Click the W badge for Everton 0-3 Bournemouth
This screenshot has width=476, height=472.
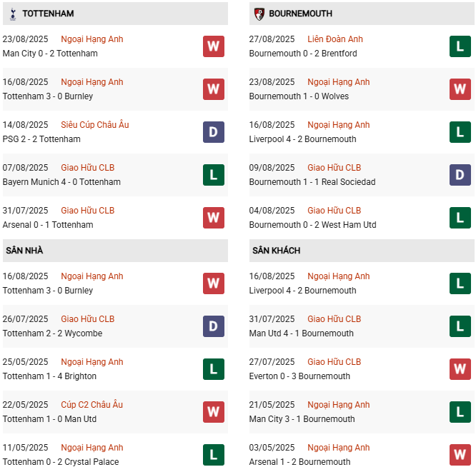(x=460, y=369)
